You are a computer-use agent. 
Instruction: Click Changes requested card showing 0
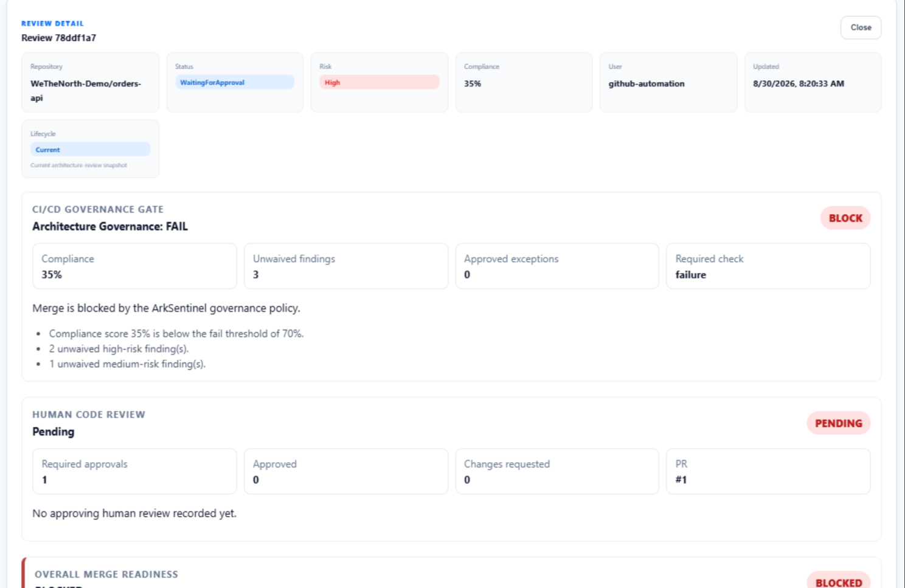pyautogui.click(x=557, y=471)
